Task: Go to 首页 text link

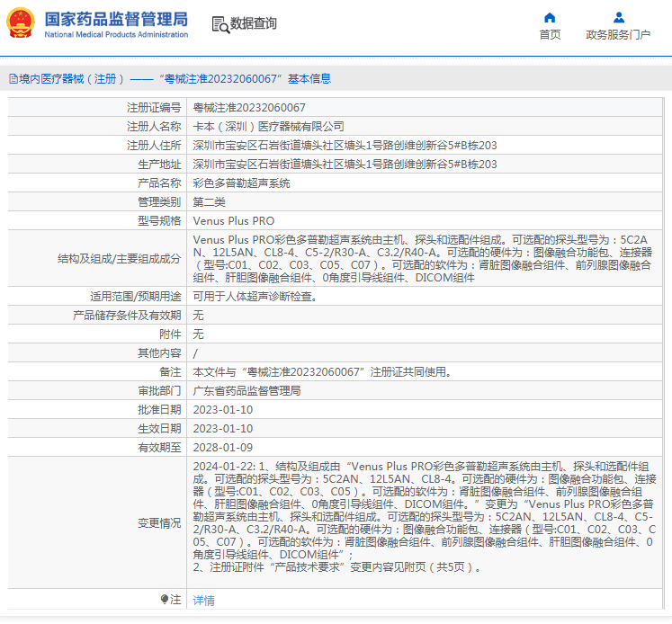Action: (550, 35)
